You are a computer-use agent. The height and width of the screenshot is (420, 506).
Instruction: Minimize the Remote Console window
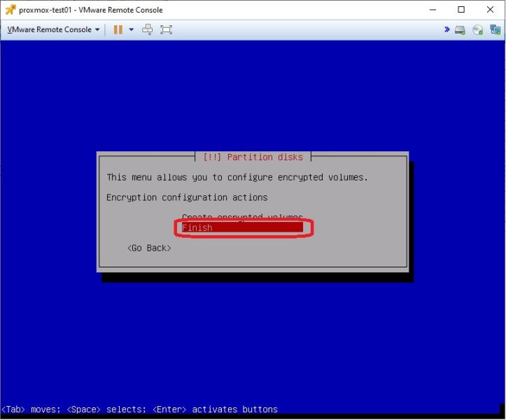pyautogui.click(x=433, y=10)
